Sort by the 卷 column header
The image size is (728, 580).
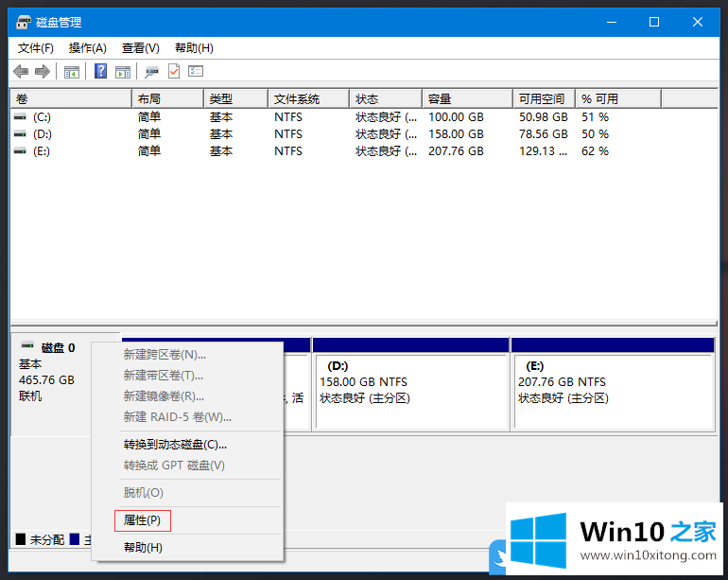tap(71, 99)
